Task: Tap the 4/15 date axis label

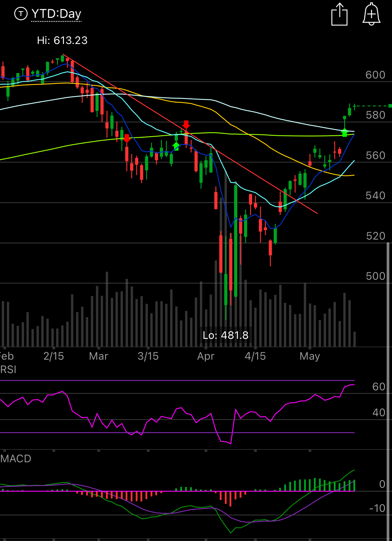Action: coord(255,356)
